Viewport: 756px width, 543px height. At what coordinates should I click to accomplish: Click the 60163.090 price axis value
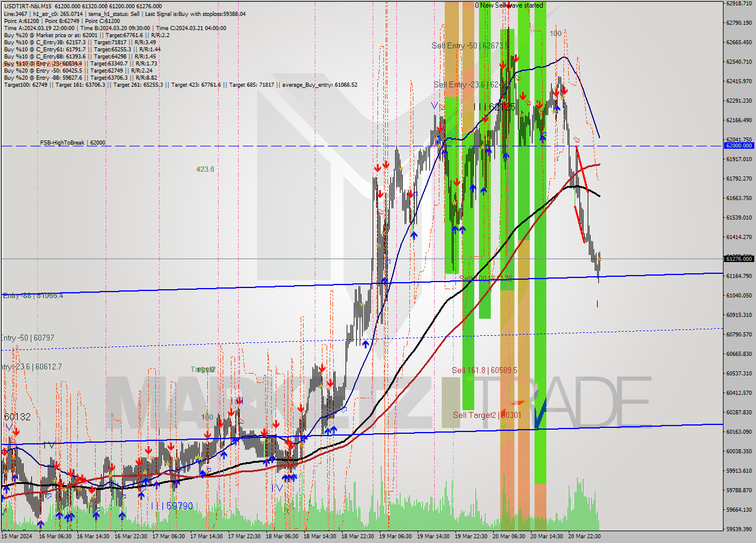pos(739,431)
